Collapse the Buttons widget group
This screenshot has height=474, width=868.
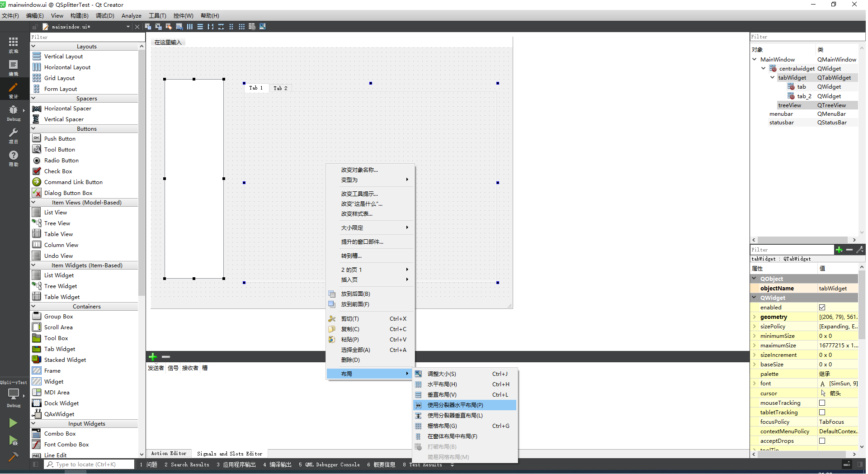33,128
